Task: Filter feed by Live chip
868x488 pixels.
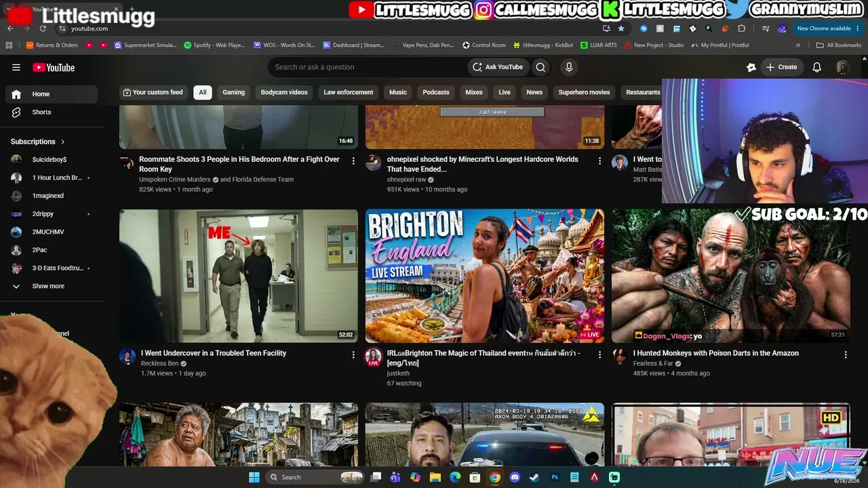Action: (x=505, y=92)
